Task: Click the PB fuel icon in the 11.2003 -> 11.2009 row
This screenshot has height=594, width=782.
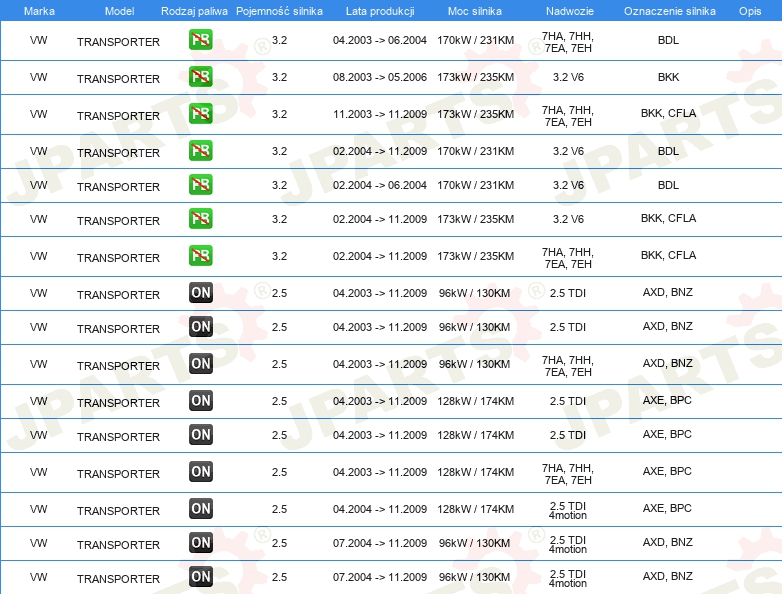Action: click(200, 113)
